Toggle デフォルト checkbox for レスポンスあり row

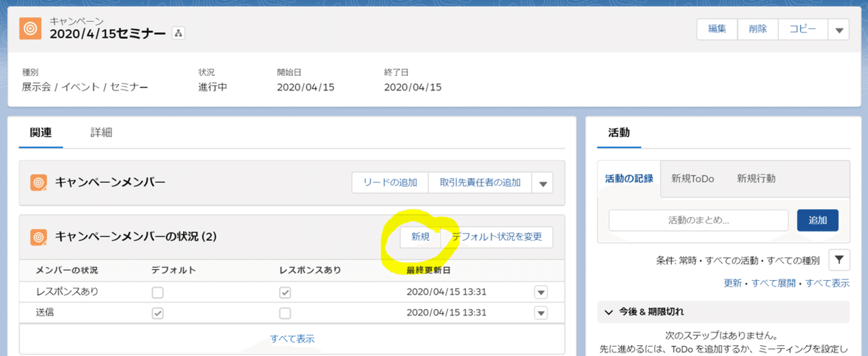(158, 292)
